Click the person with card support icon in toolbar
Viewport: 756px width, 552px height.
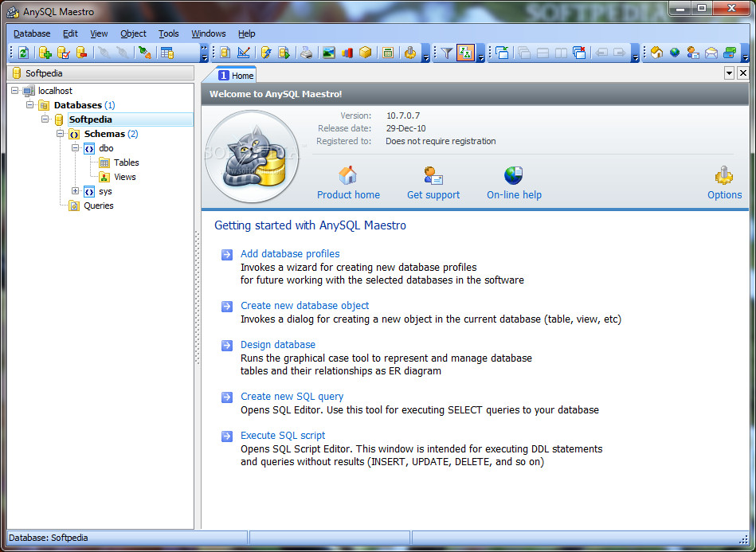click(x=693, y=53)
